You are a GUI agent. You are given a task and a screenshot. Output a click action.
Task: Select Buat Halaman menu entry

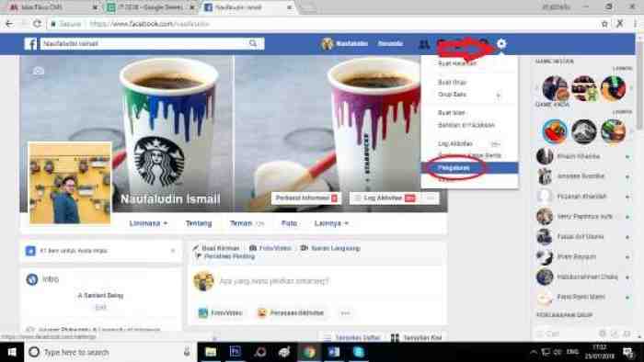[457, 63]
